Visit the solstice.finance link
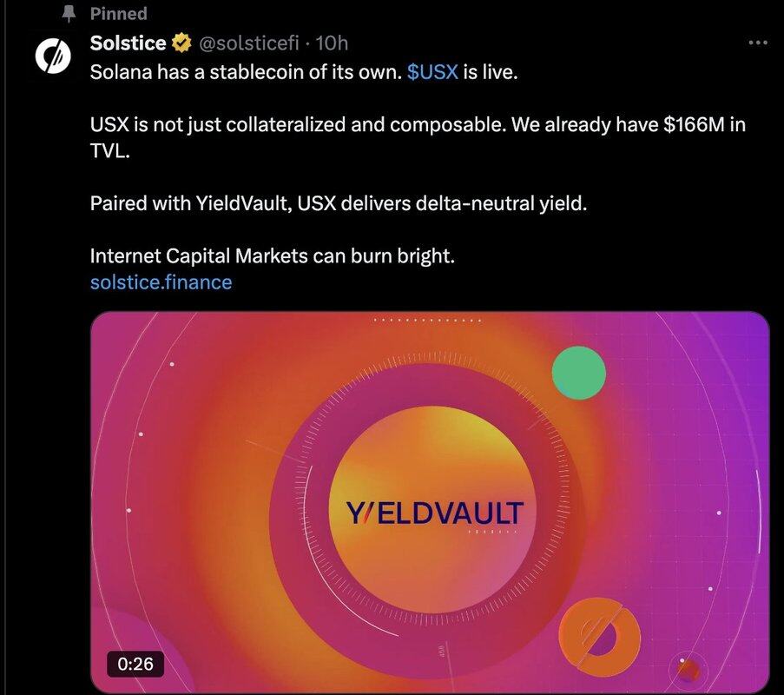 point(161,281)
